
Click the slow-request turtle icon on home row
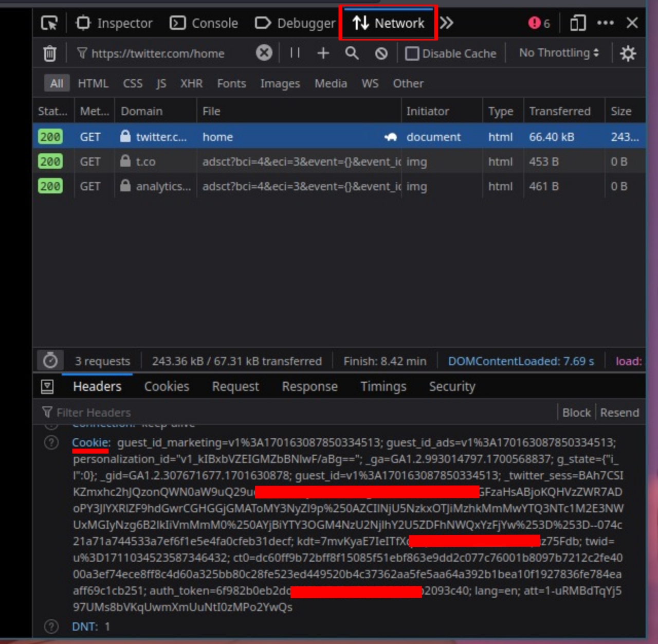point(391,137)
